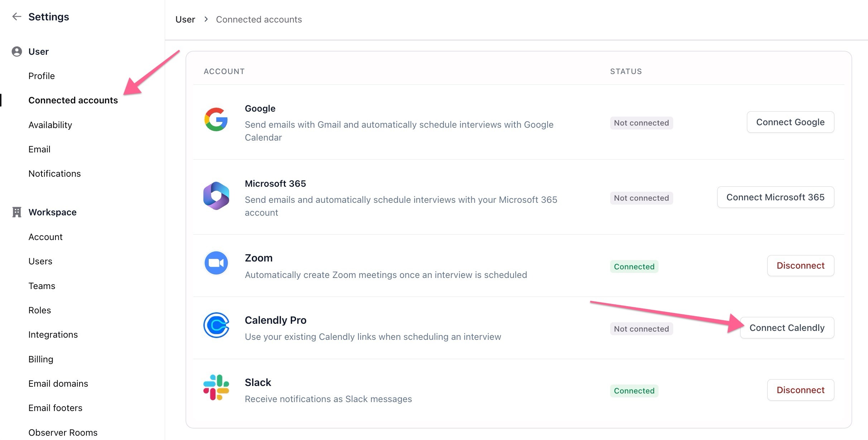The image size is (868, 440).
Task: Click the Calendly Pro logo icon
Action: coord(216,325)
